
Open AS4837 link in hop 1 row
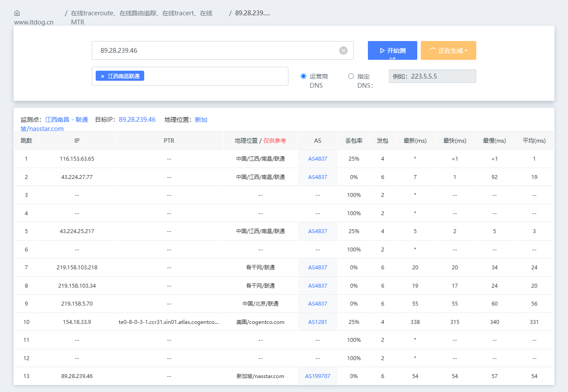[x=318, y=159]
